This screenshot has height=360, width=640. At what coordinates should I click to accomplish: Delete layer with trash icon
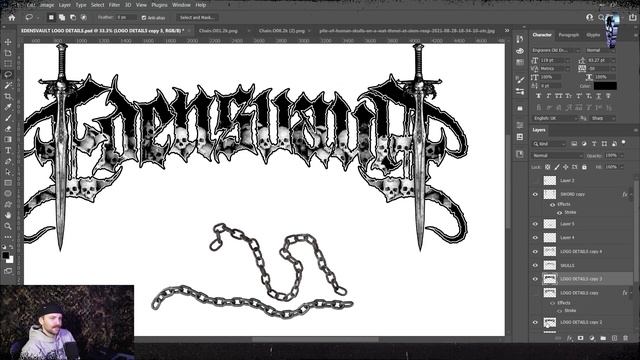625,338
